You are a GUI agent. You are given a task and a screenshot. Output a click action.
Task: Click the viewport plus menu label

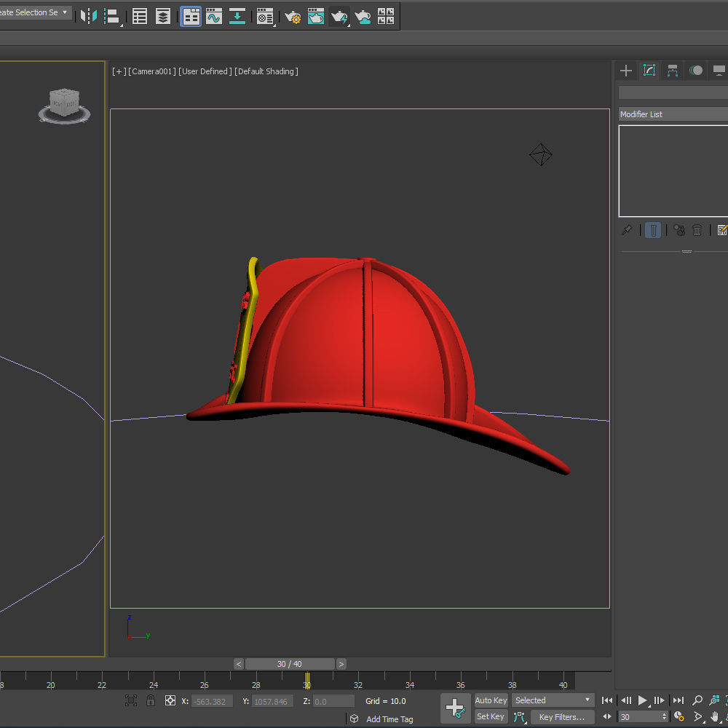(119, 71)
